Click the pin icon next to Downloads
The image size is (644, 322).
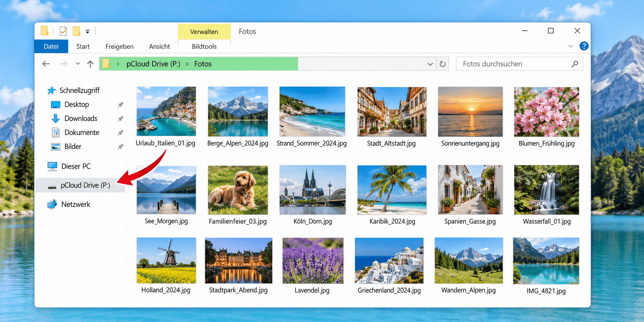121,119
